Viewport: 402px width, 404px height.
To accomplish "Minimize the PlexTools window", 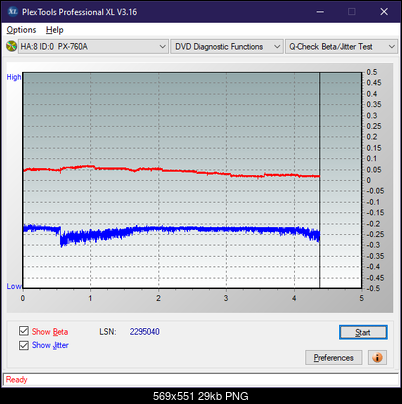I will click(x=320, y=12).
